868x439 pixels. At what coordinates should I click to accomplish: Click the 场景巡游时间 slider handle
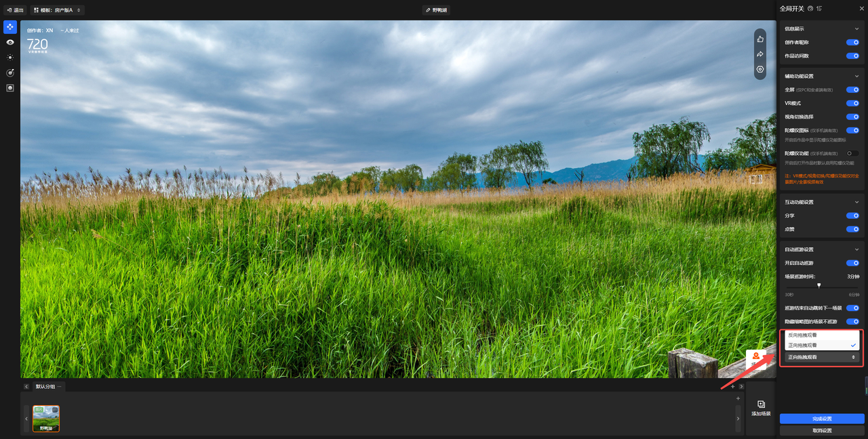coord(818,285)
